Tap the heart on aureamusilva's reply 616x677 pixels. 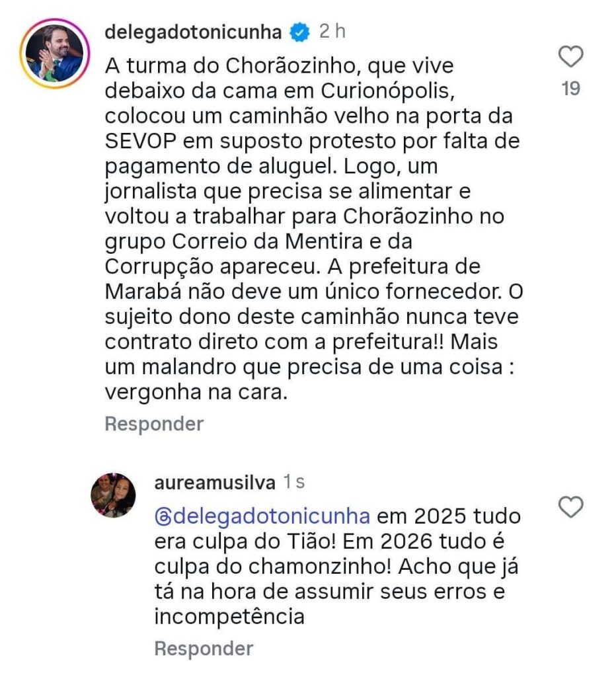(570, 508)
